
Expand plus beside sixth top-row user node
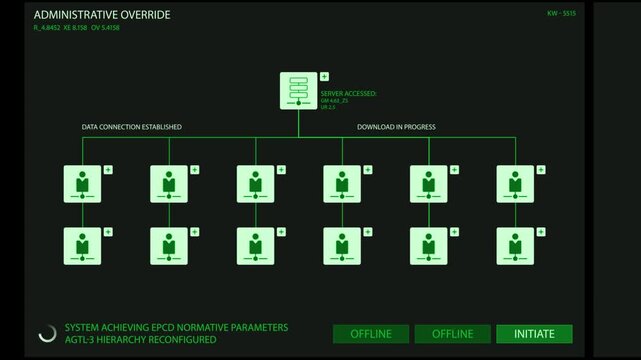(541, 170)
